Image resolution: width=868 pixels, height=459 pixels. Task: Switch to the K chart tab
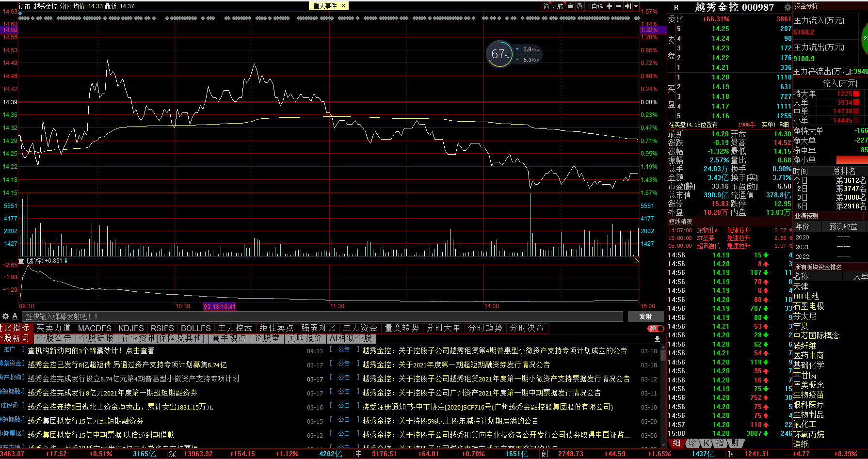point(707,443)
